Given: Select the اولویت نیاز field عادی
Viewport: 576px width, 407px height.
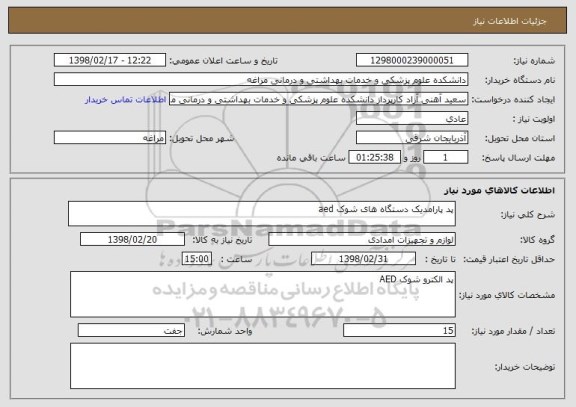Looking at the screenshot, I should tap(412, 118).
